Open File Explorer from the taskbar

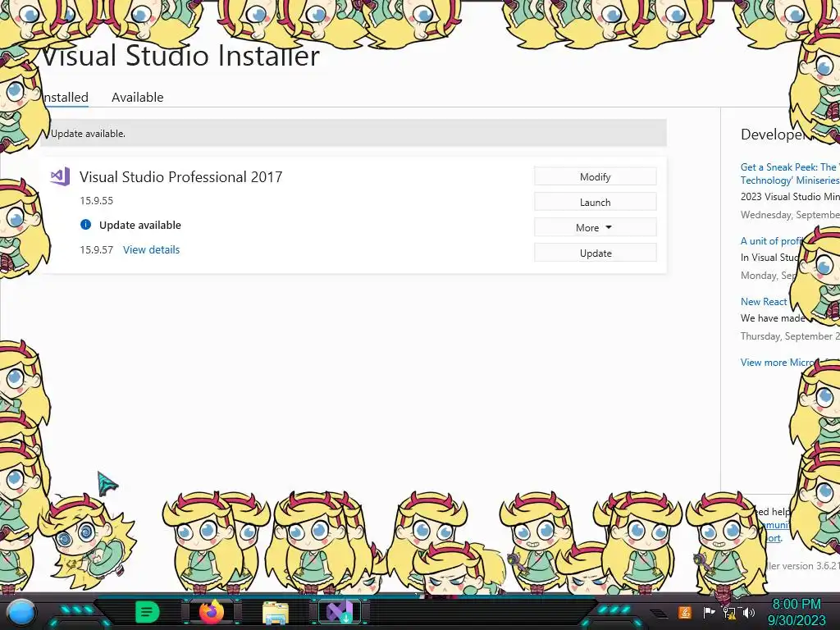(x=276, y=613)
